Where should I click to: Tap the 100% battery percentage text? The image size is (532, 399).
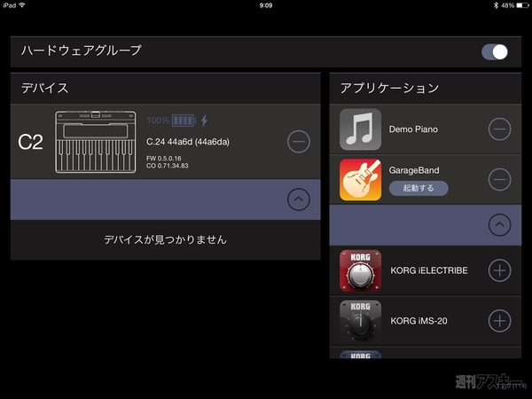(158, 121)
